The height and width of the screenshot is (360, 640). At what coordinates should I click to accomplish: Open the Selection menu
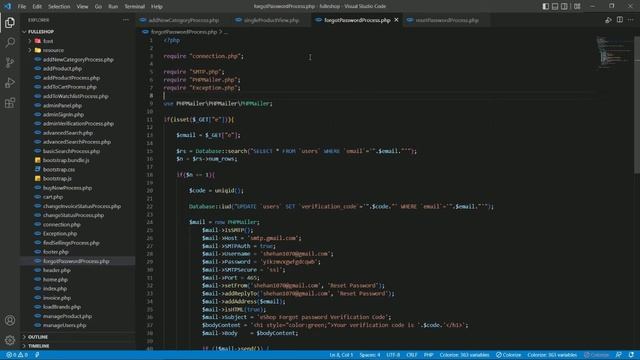click(x=59, y=7)
